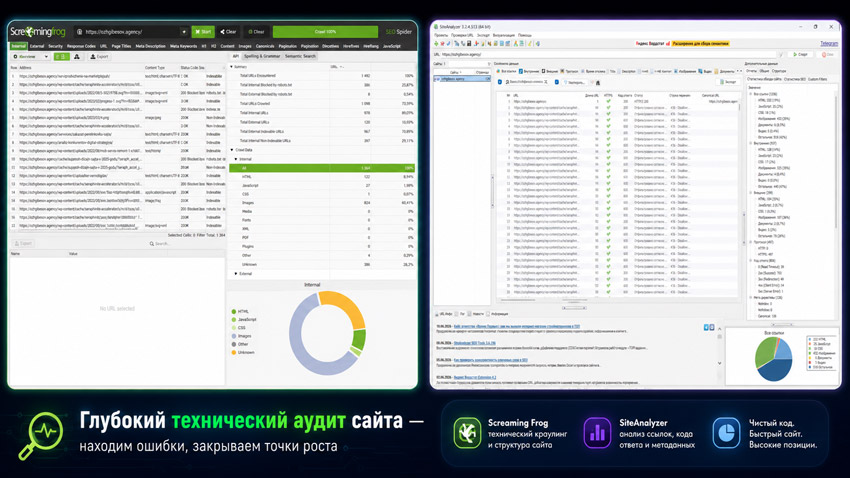Image resolution: width=850 pixels, height=478 pixels.
Task: Open the API tab
Action: 235,56
